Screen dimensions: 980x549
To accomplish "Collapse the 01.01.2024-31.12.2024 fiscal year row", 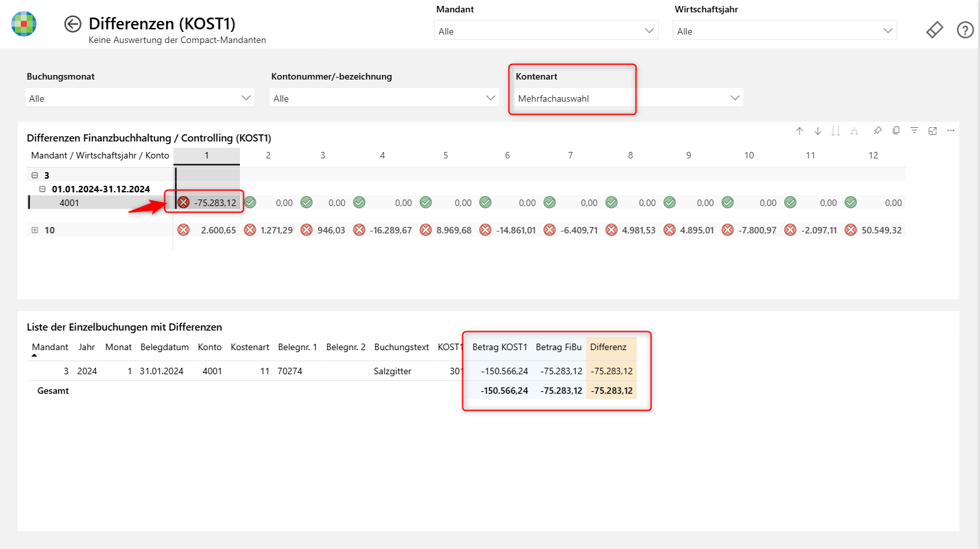I will pyautogui.click(x=42, y=189).
